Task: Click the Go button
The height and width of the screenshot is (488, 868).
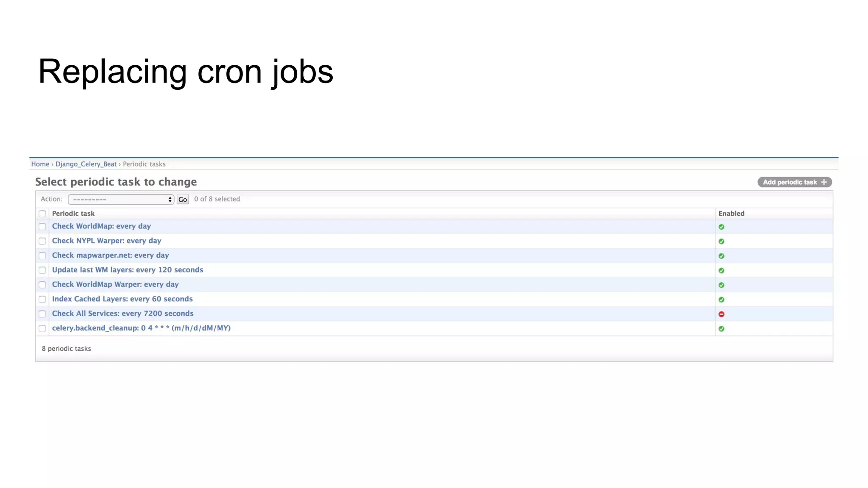Action: click(x=183, y=200)
